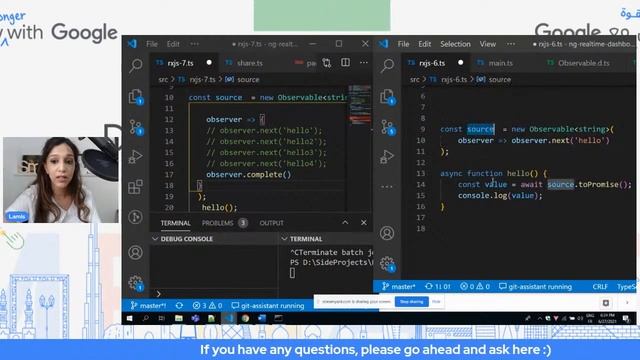
Task: Collapse the TERMINAL section in the panel
Action: [284, 239]
